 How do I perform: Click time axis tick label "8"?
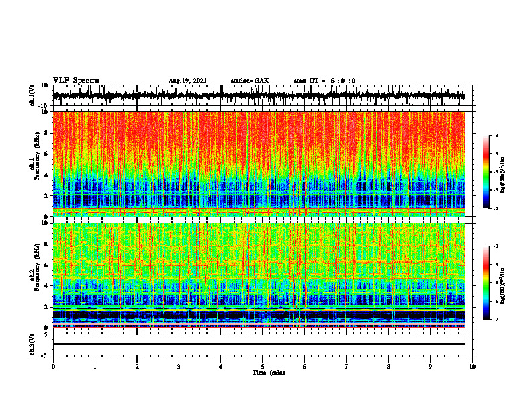tap(388, 367)
